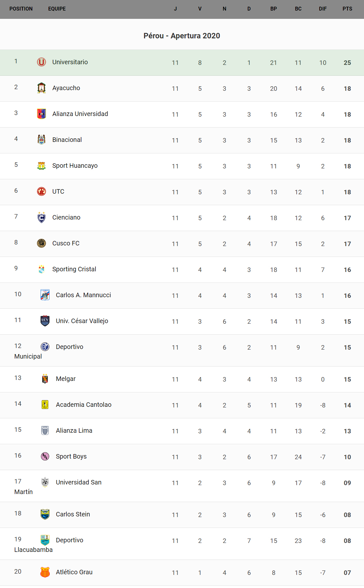364x588 pixels.
Task: Select the Carlos Stein team name
Action: [73, 514]
